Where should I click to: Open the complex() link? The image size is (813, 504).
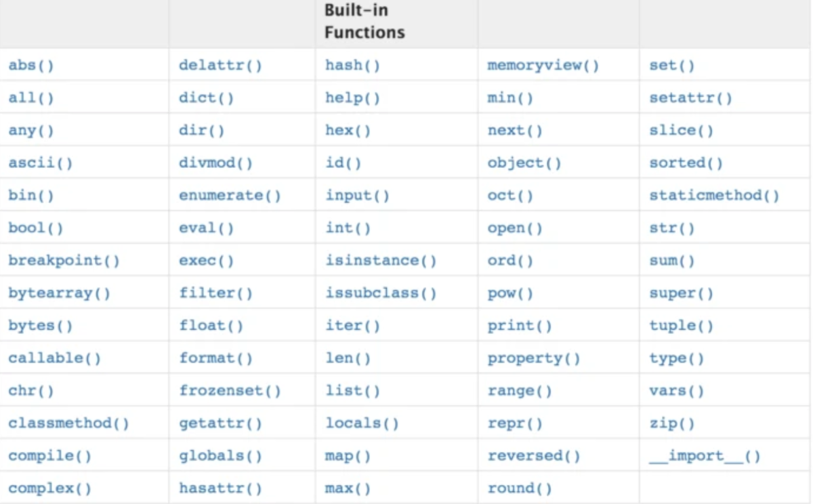(x=49, y=488)
